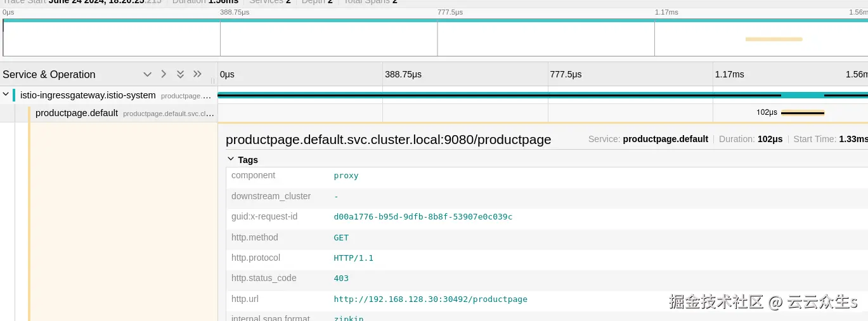Expand all spans with double-right chevron
The width and height of the screenshot is (868, 321).
197,74
